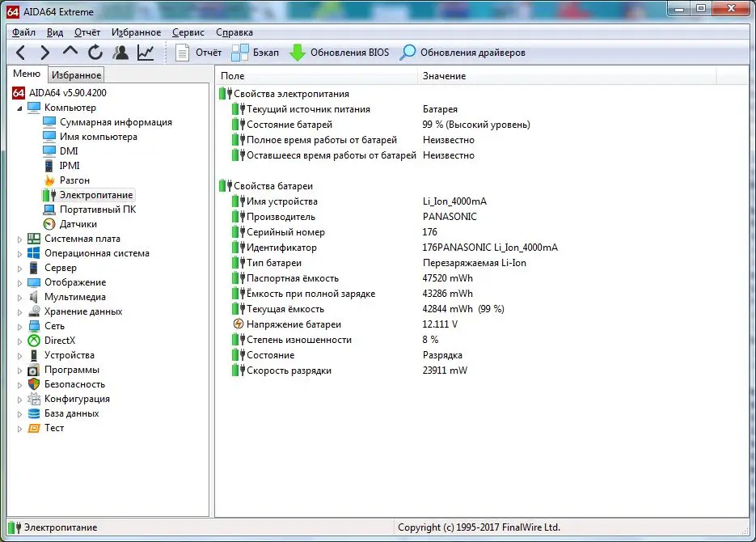Click the Тест benchmark icon
756x542 pixels.
pyautogui.click(x=34, y=428)
